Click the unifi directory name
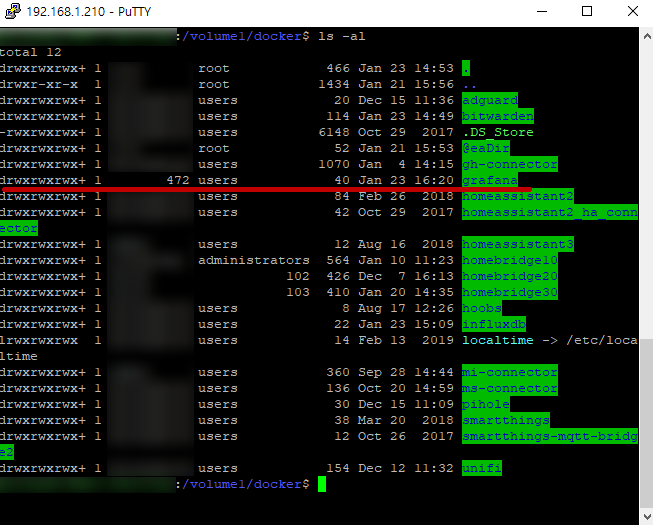 [x=482, y=468]
